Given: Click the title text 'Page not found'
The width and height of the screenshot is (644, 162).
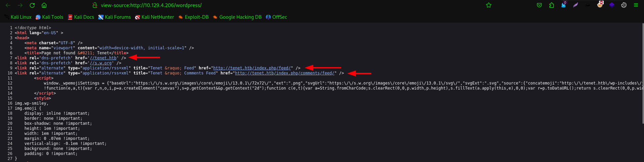Looking at the screenshot, I should coord(58,53).
